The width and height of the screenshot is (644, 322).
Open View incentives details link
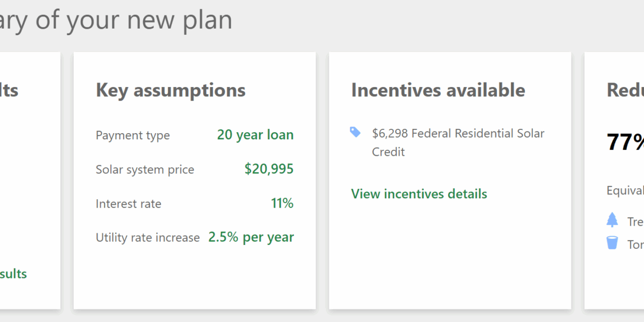pyautogui.click(x=419, y=194)
